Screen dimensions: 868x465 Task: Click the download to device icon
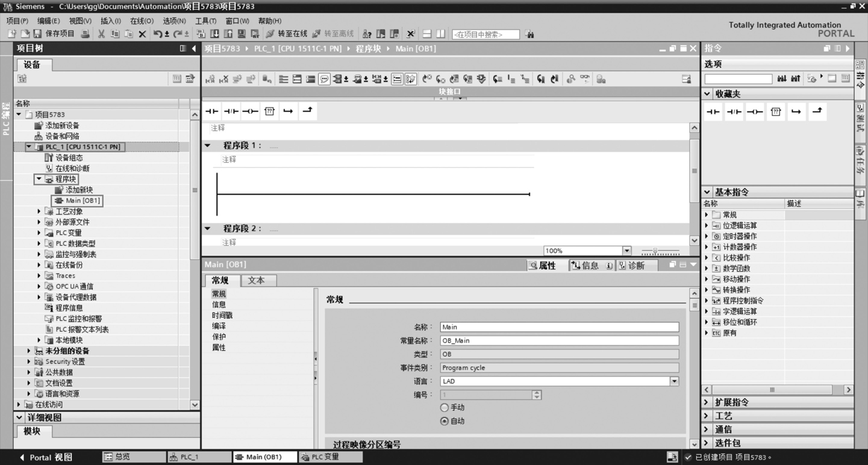214,34
